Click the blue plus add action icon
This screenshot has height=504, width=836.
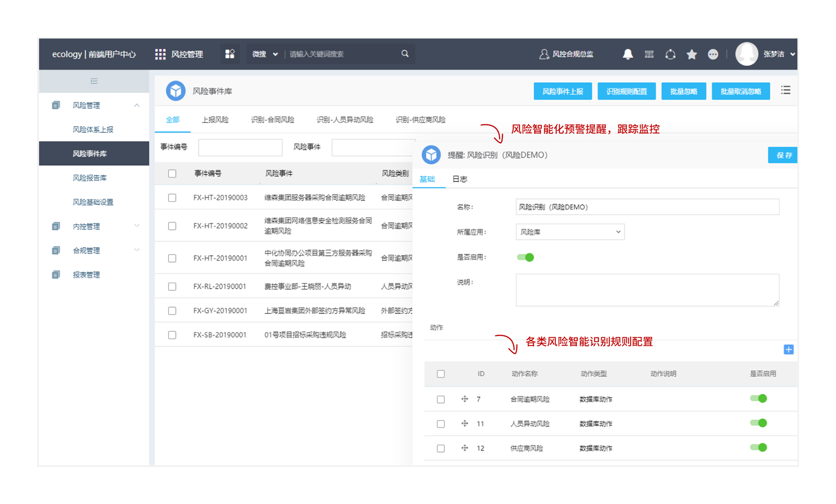click(788, 350)
